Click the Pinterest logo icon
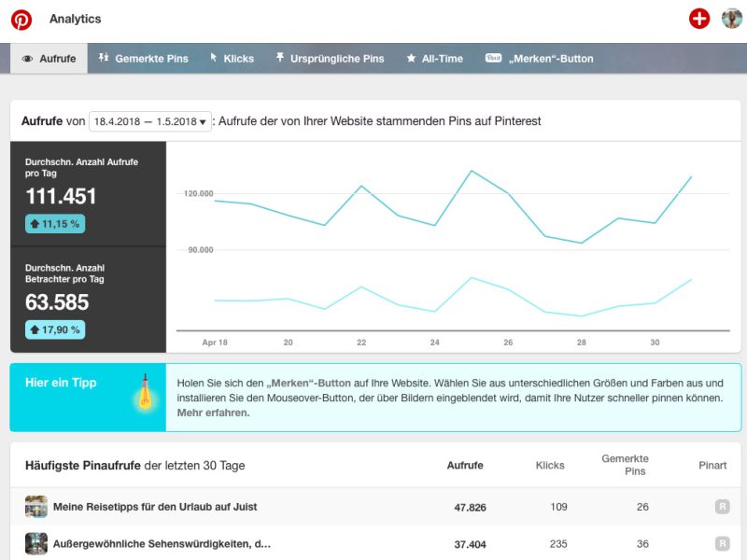This screenshot has height=560, width=747. 21,20
